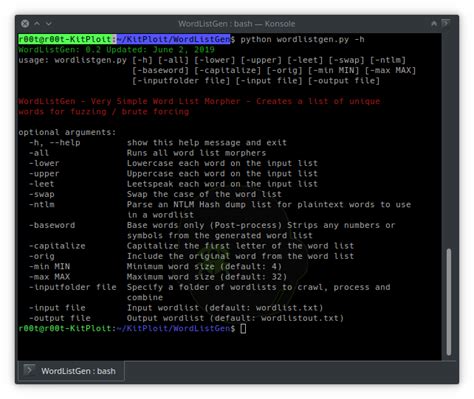Click the rightmost title bar icon
This screenshot has height=399, width=474.
click(x=446, y=23)
